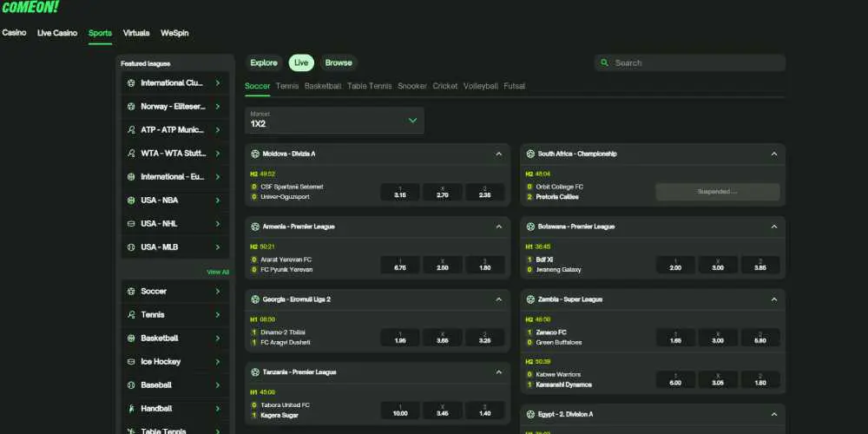This screenshot has width=868, height=434.
Task: Switch to the Explore view
Action: (x=264, y=62)
